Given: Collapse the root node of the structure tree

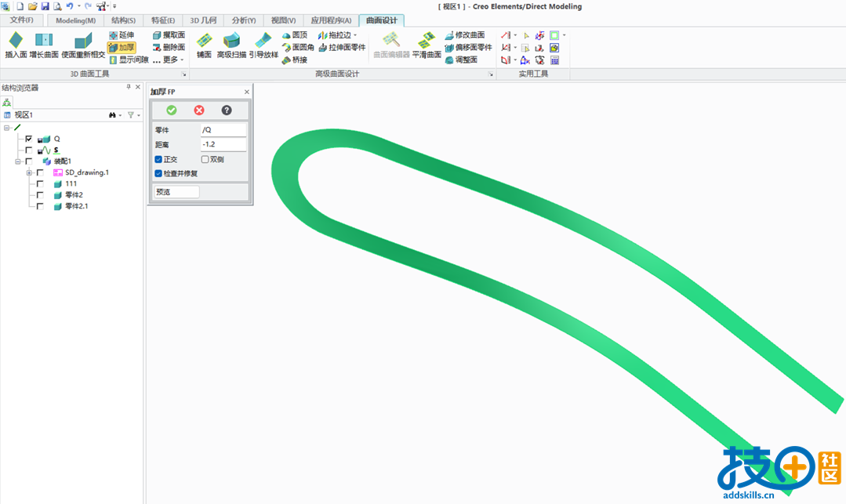Looking at the screenshot, I should coord(6,128).
